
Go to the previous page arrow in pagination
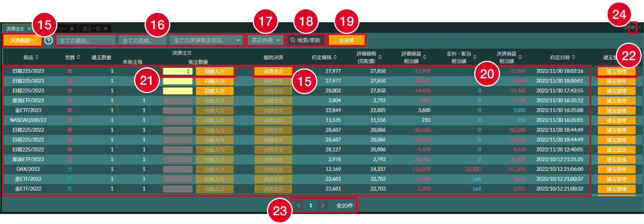click(x=299, y=205)
